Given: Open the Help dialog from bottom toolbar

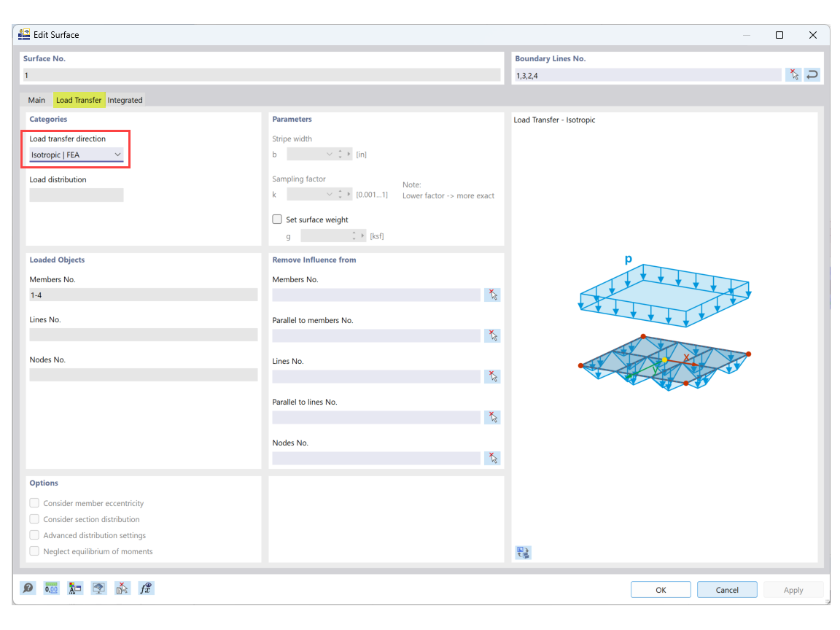Looking at the screenshot, I should (28, 588).
